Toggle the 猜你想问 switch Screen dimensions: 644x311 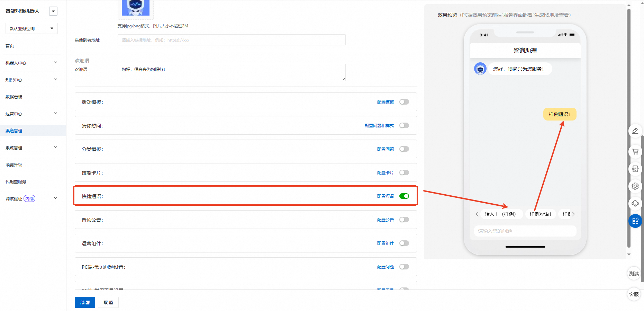point(404,125)
